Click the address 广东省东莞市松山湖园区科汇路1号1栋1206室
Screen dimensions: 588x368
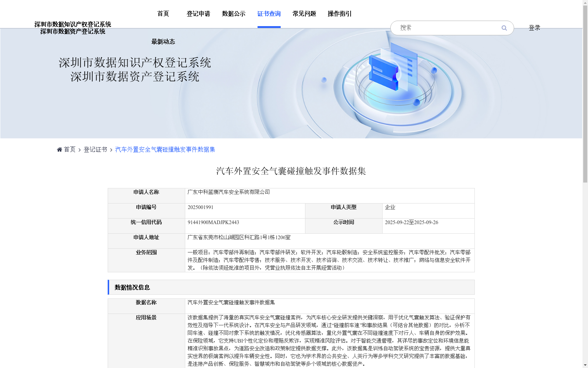pos(239,237)
